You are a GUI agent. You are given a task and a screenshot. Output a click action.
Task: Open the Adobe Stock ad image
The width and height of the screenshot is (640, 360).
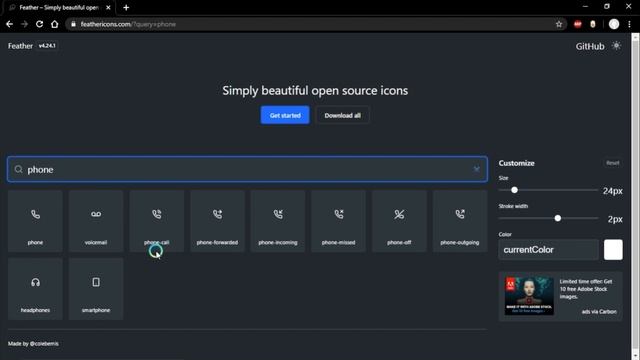point(529,296)
